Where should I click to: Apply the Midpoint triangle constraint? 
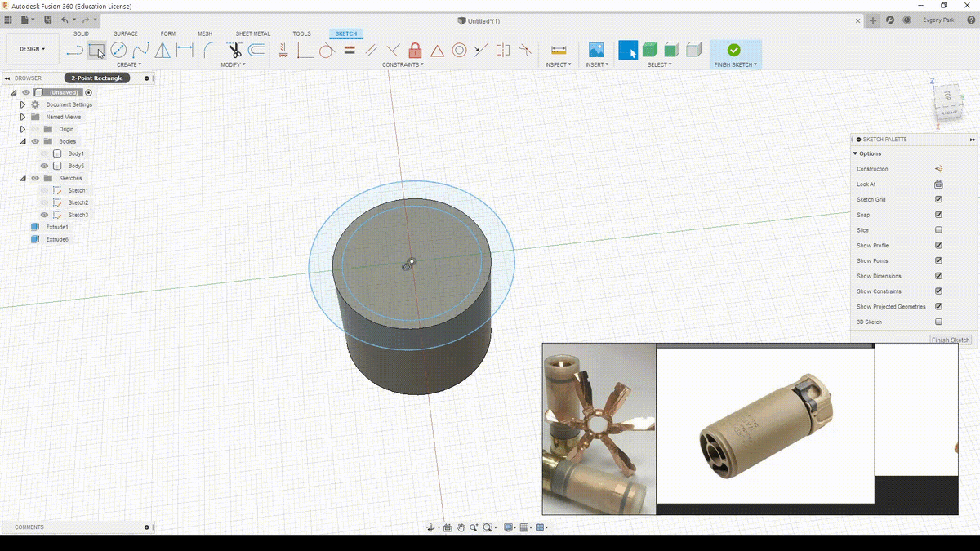[437, 51]
